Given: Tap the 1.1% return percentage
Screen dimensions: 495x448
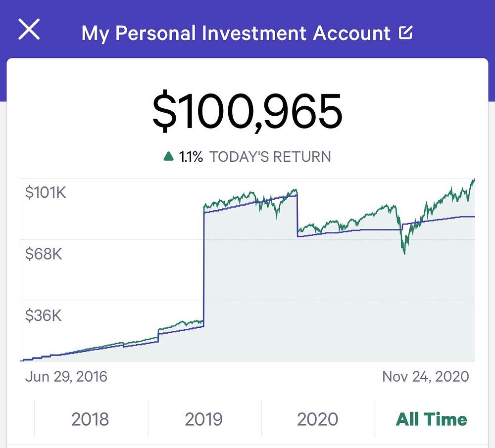Looking at the screenshot, I should (191, 157).
